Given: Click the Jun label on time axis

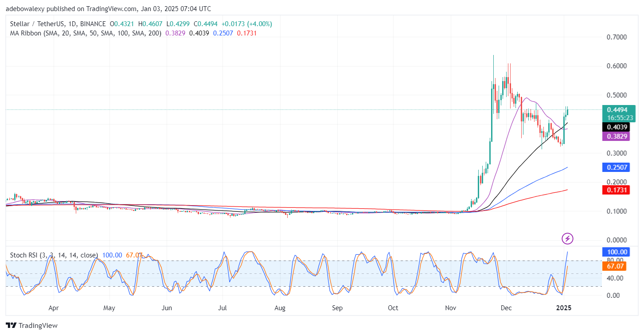Looking at the screenshot, I should (167, 307).
